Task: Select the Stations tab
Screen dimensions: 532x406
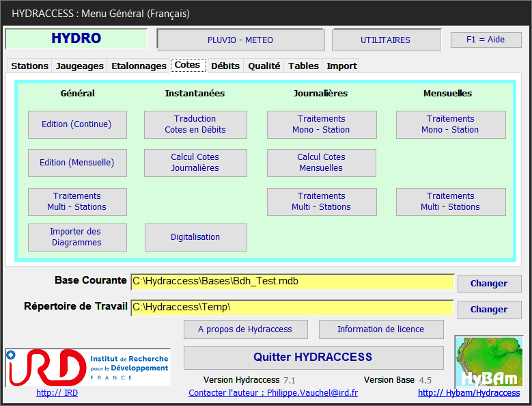Action: pos(29,66)
